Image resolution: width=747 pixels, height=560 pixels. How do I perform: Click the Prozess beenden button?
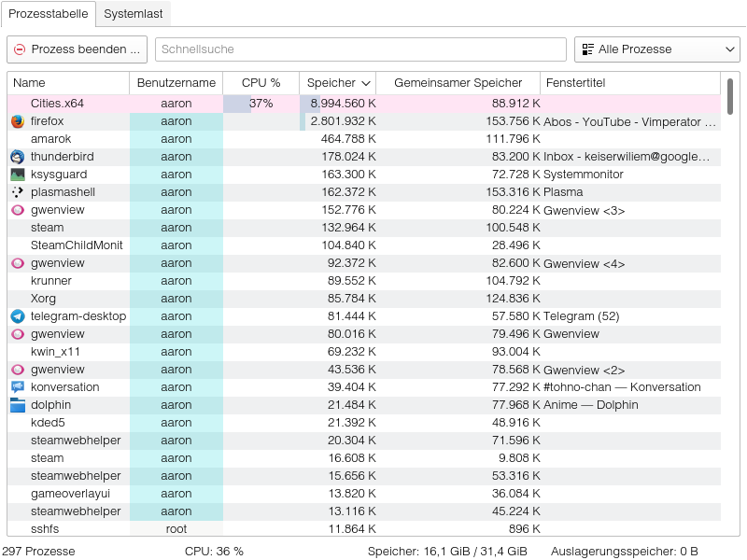click(x=78, y=49)
